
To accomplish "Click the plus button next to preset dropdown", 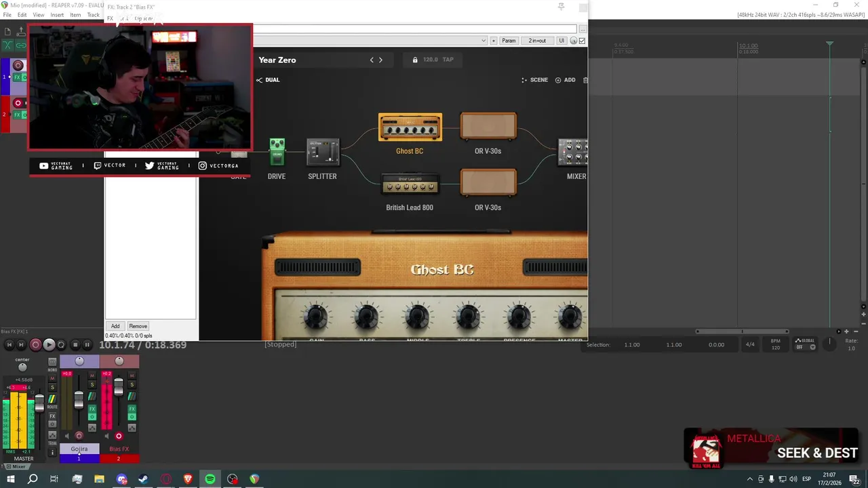I will coord(494,41).
